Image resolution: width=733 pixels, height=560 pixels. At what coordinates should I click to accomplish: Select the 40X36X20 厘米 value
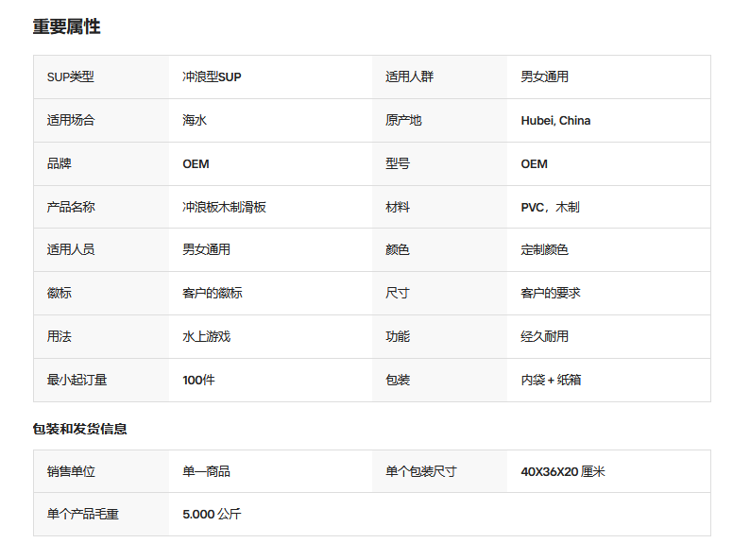pos(563,471)
